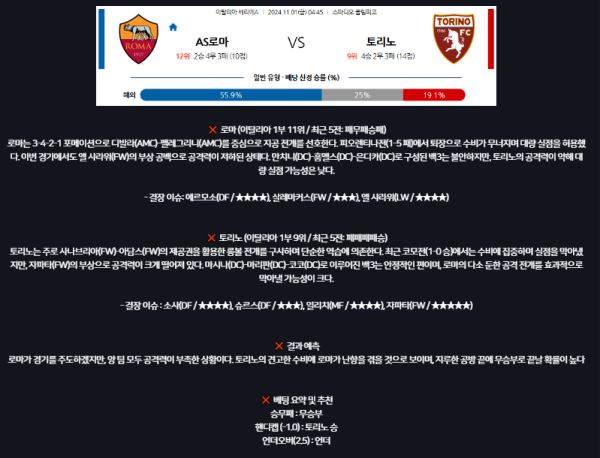Click the red X icon beside 베팅 요약 및 추천
This screenshot has height=458, width=600.
[x=266, y=400]
